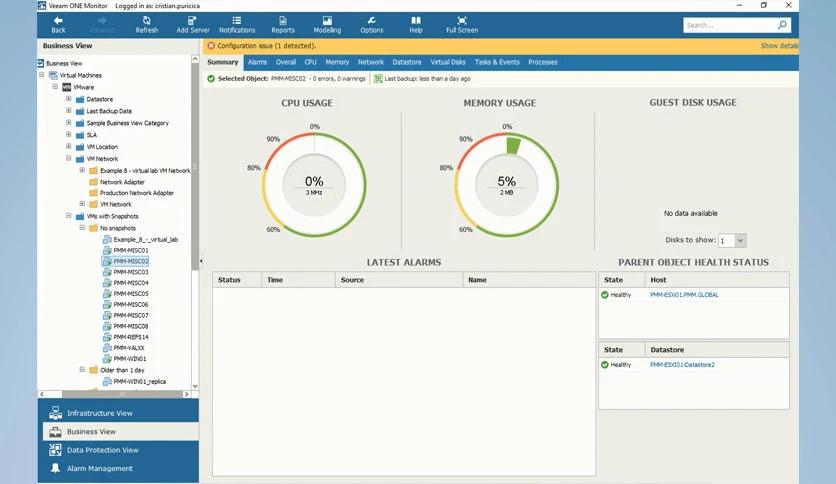This screenshot has height=484, width=836.
Task: Collapse the VMware tree node
Action: (55, 86)
